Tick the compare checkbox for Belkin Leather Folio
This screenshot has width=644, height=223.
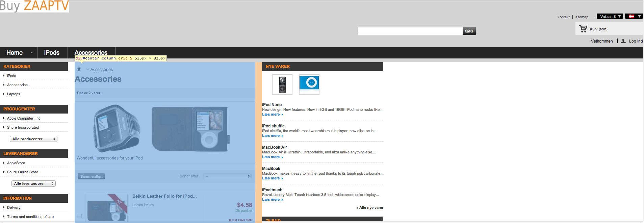click(x=80, y=216)
